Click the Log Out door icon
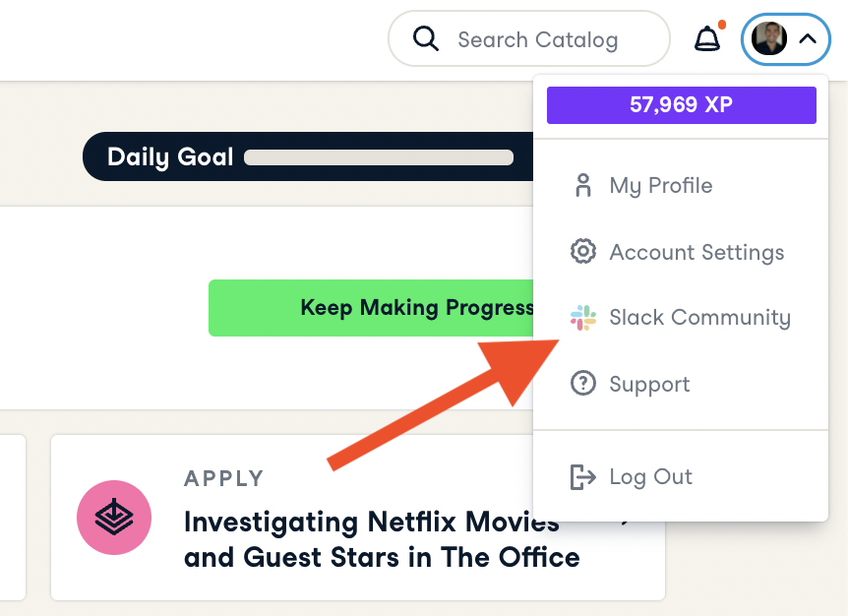This screenshot has height=616, width=848. 583,477
